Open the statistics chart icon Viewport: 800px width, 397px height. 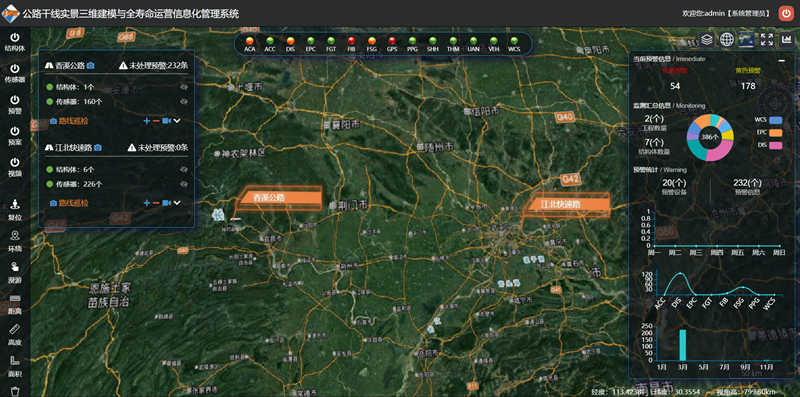tap(786, 40)
